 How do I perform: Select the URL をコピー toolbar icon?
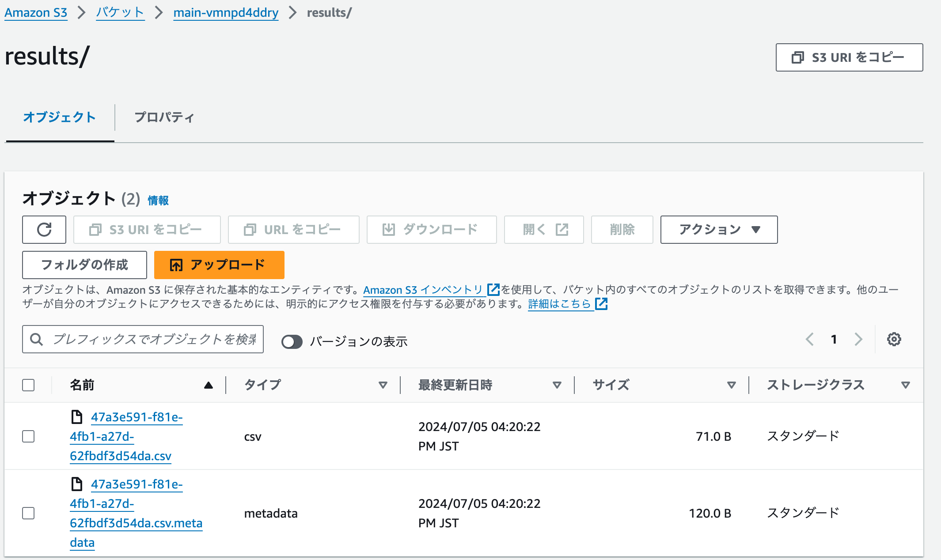pos(293,230)
